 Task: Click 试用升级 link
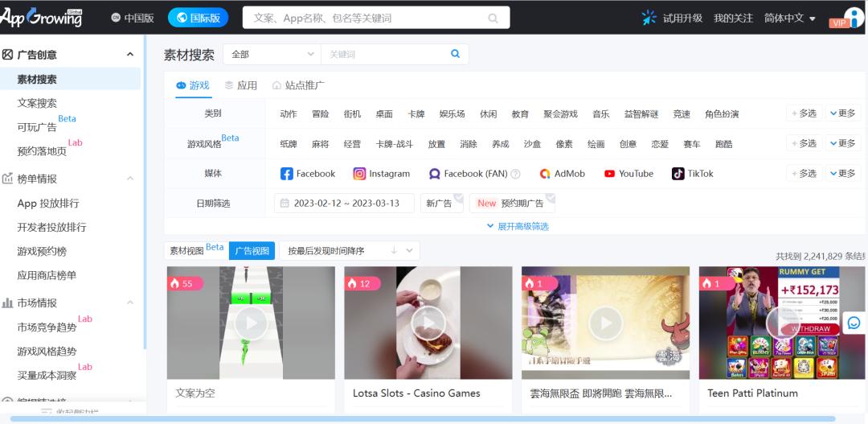point(682,18)
